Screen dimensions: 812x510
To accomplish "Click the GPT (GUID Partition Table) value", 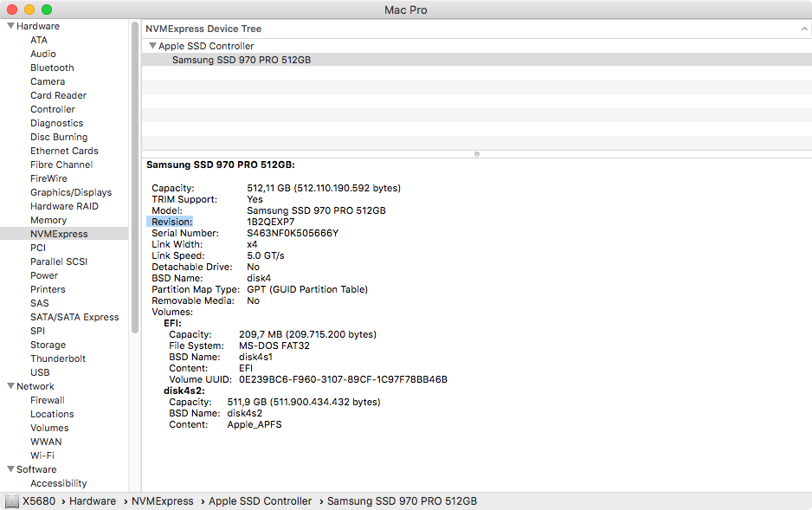I will (x=307, y=289).
